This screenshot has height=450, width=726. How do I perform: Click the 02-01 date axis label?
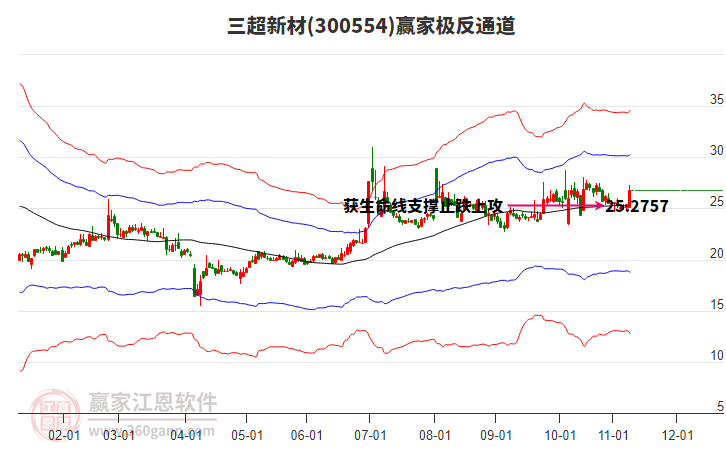64,435
